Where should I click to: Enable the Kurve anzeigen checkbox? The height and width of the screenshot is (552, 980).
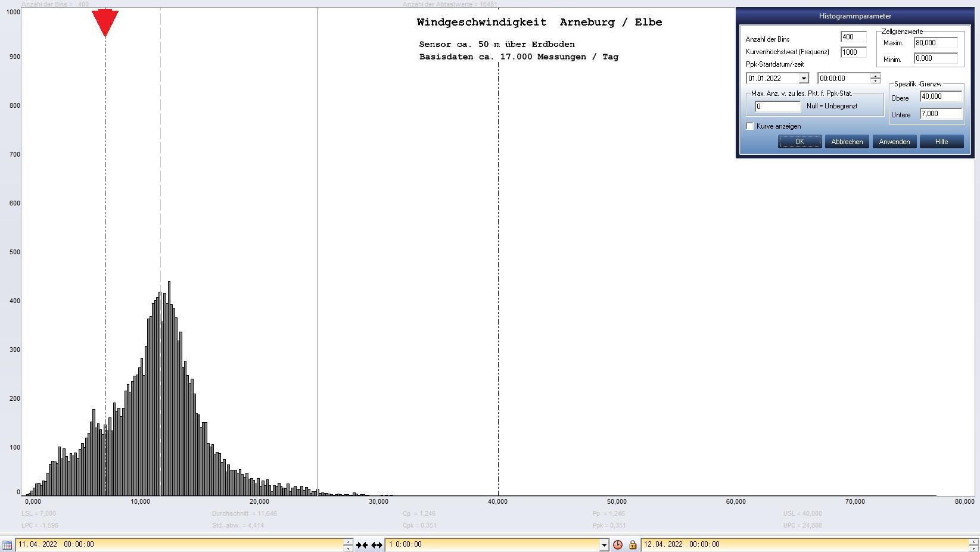750,126
